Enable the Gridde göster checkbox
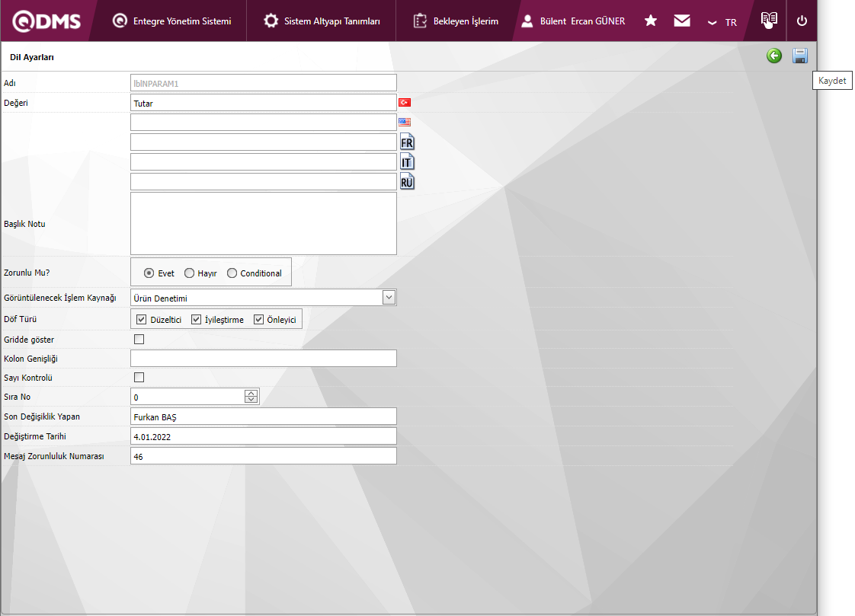This screenshot has height=616, width=855. coord(139,340)
